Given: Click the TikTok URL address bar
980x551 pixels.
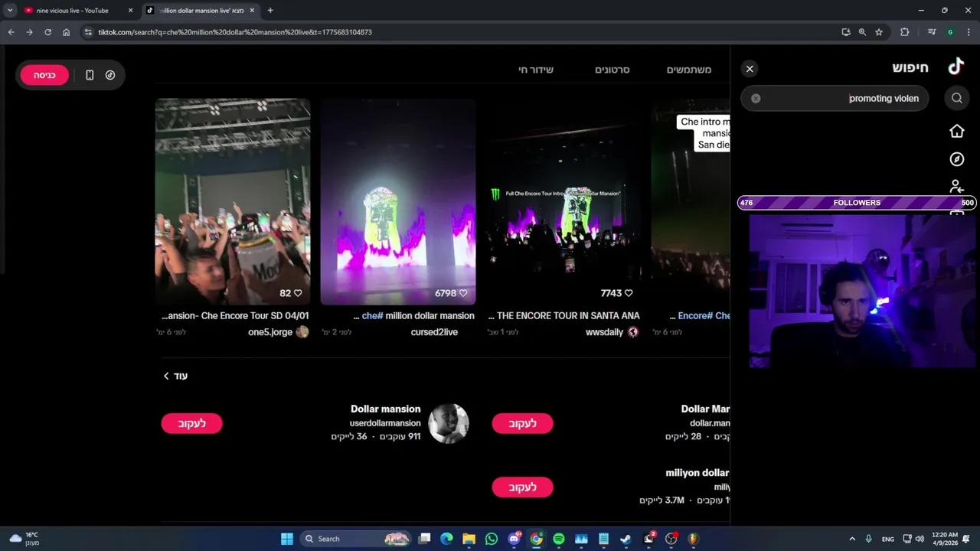Looking at the screenshot, I should pos(459,32).
